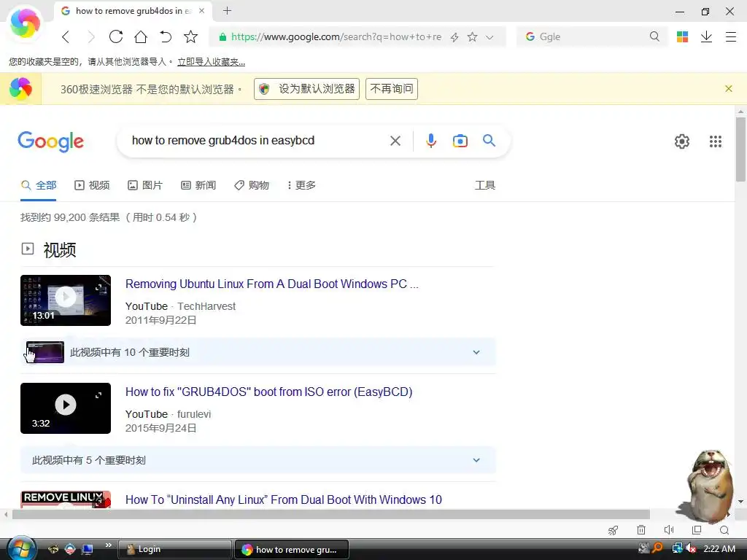
Task: Click the 设为默认浏览器 button
Action: click(307, 89)
